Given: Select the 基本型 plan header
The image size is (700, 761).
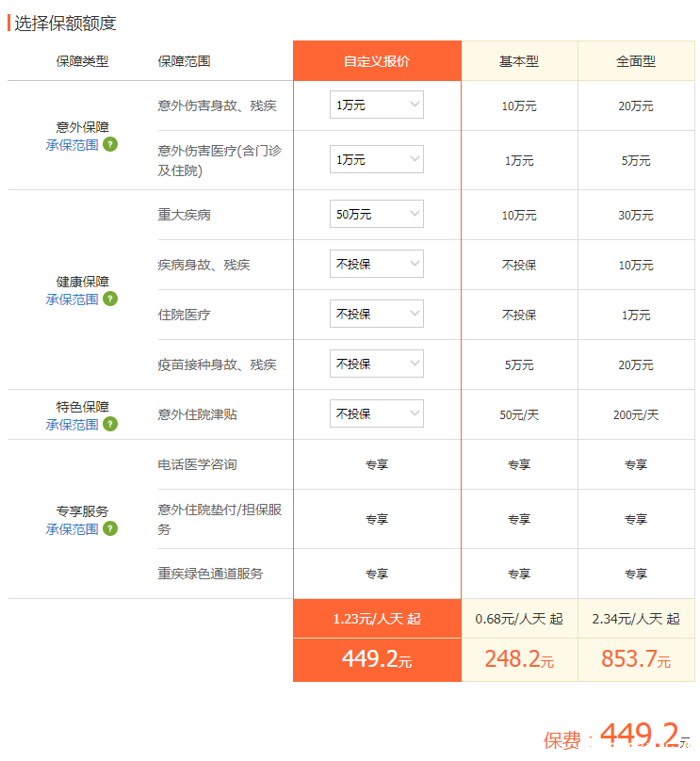Looking at the screenshot, I should click(x=519, y=61).
